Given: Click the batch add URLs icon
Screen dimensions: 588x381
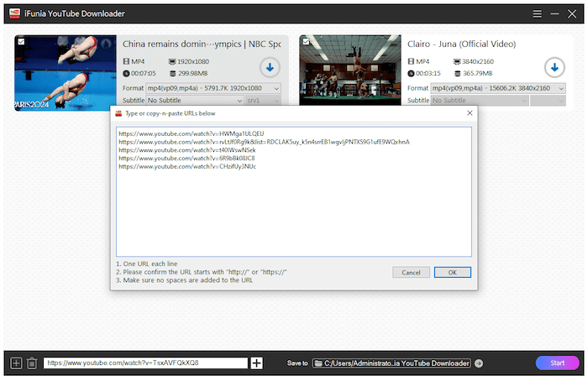Looking at the screenshot, I should point(15,363).
